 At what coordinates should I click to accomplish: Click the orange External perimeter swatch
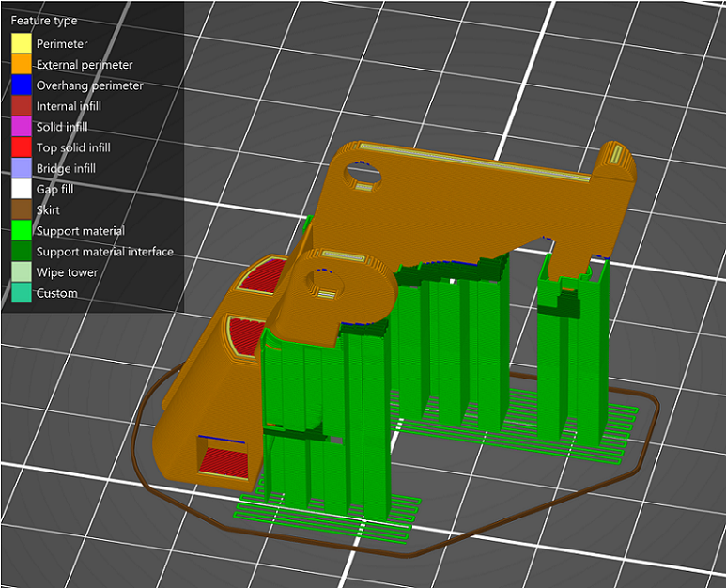tap(22, 65)
